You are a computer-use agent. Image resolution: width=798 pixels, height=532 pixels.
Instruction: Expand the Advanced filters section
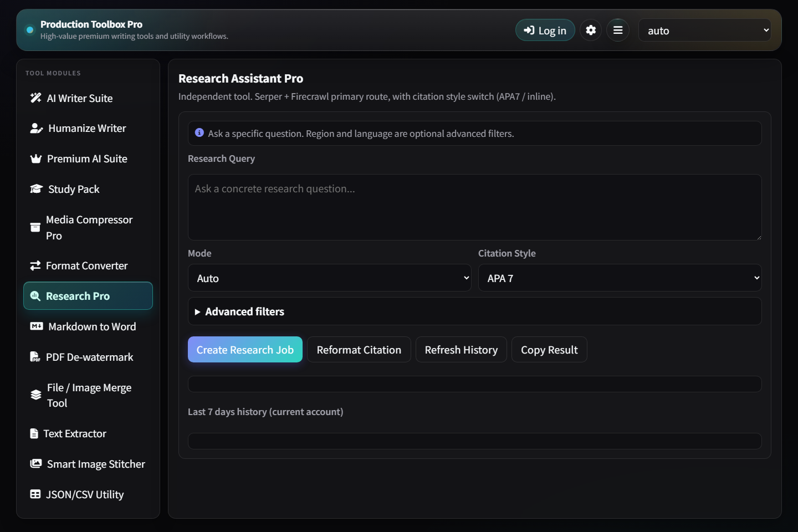pyautogui.click(x=474, y=311)
